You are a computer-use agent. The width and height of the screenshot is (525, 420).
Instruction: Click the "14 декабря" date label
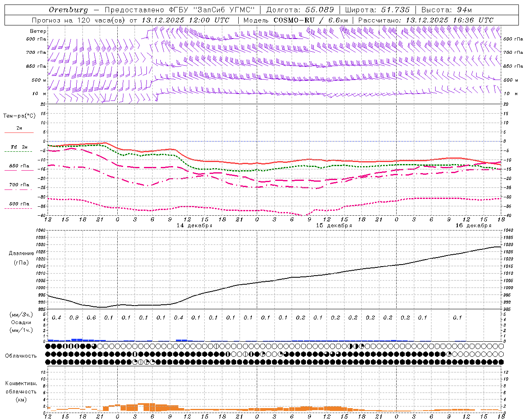pos(194,226)
